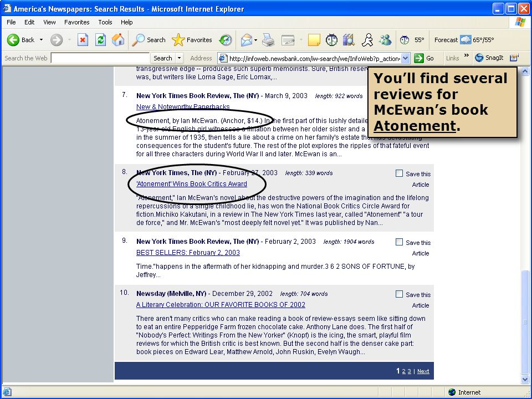Open the Favorites menu
Screen dimensions: 532x399
pyautogui.click(x=76, y=22)
